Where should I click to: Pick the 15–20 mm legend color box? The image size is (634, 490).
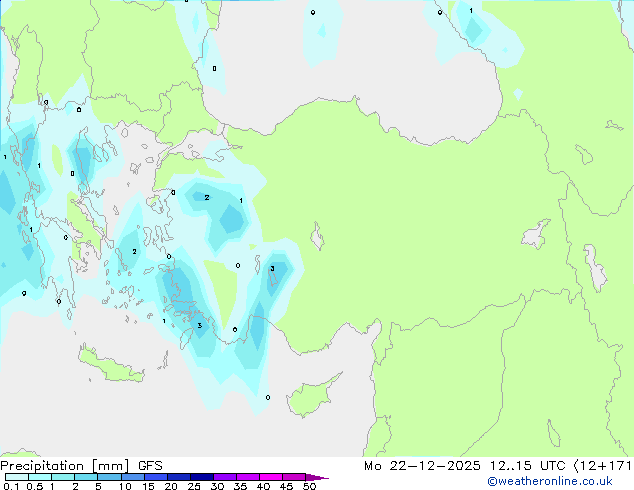pos(155,477)
